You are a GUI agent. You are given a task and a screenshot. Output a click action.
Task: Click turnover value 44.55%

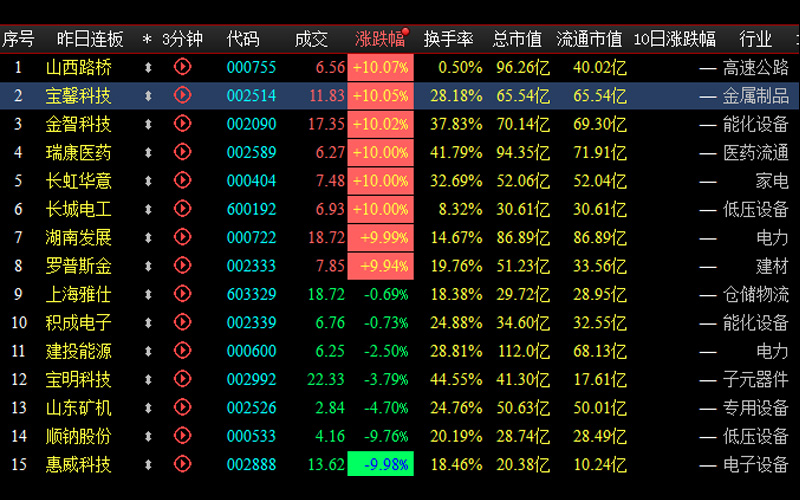pos(456,380)
